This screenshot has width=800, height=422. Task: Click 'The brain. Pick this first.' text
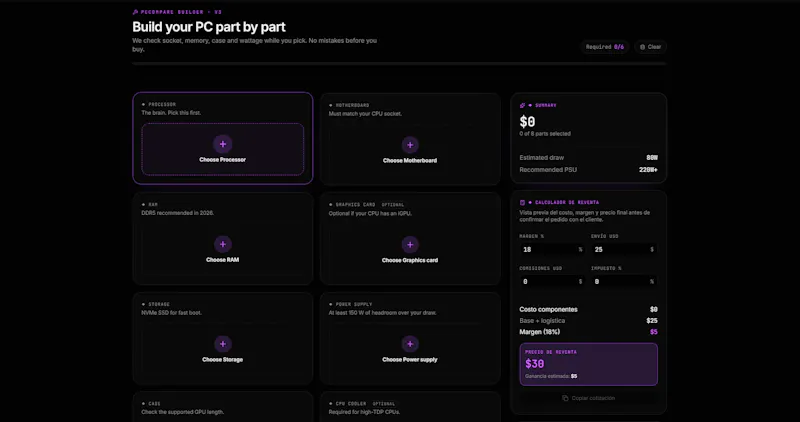(x=171, y=113)
